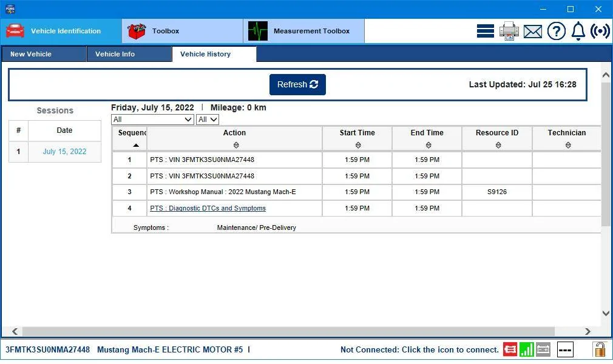Click the wireless broadcast signal icon
Screen dimensions: 613x364
pos(600,31)
